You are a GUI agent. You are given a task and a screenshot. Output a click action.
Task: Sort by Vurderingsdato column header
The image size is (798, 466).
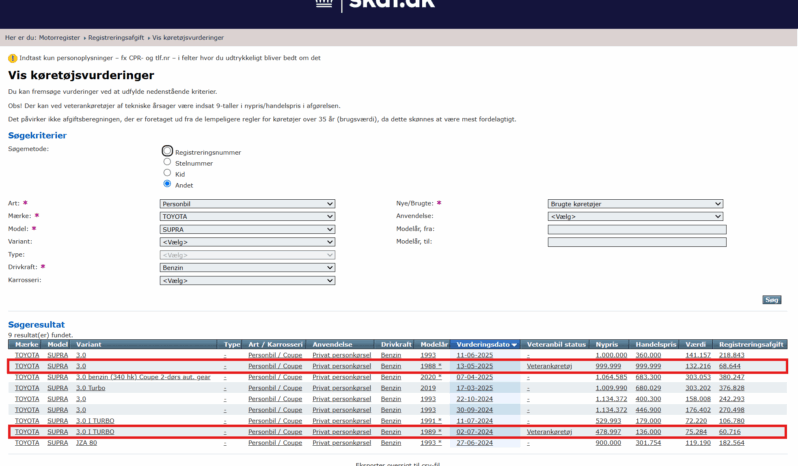click(x=486, y=344)
